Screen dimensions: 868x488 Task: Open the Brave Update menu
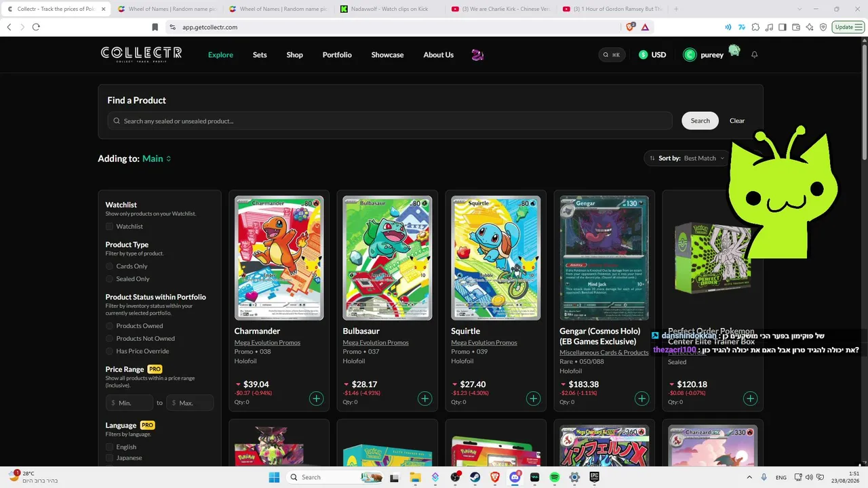pos(849,27)
